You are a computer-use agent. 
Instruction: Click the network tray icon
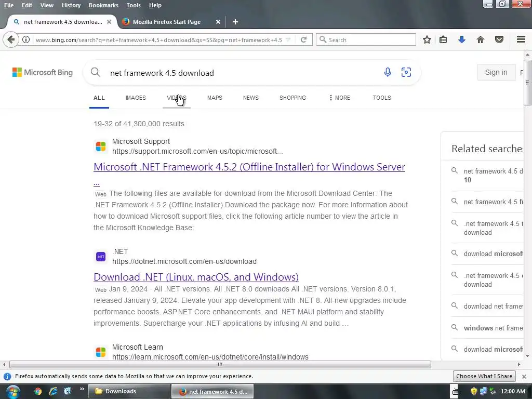[484, 391]
